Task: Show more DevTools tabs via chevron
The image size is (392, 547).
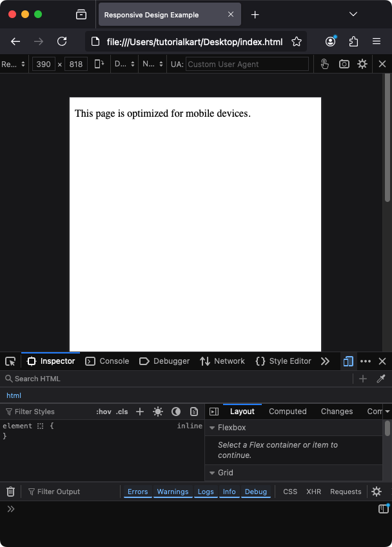Action: pos(325,361)
